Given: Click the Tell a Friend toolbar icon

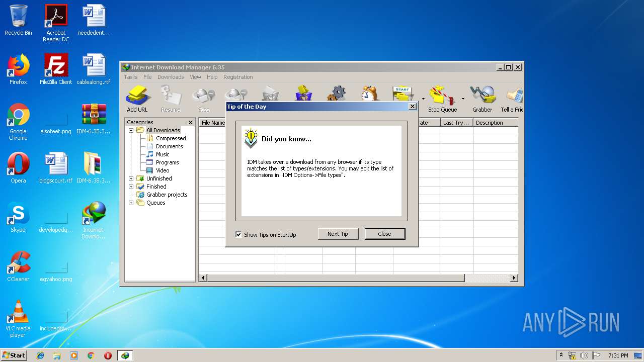Looking at the screenshot, I should [x=512, y=99].
